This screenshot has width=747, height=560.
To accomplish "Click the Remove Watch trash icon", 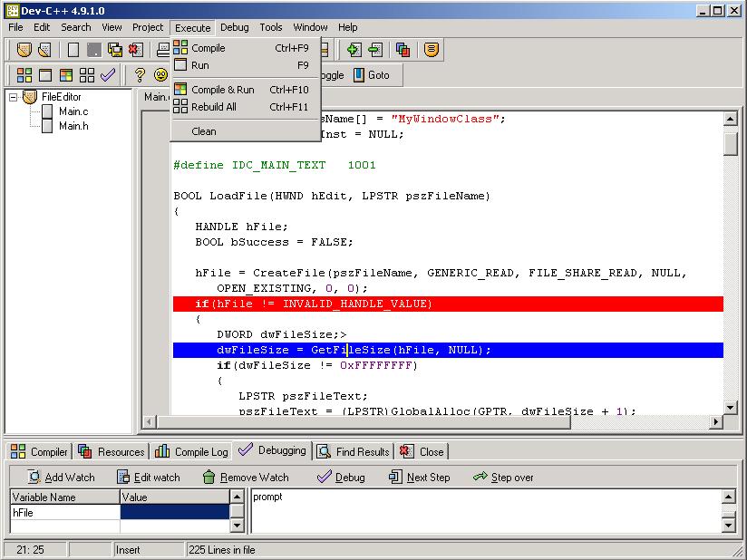I will [209, 477].
